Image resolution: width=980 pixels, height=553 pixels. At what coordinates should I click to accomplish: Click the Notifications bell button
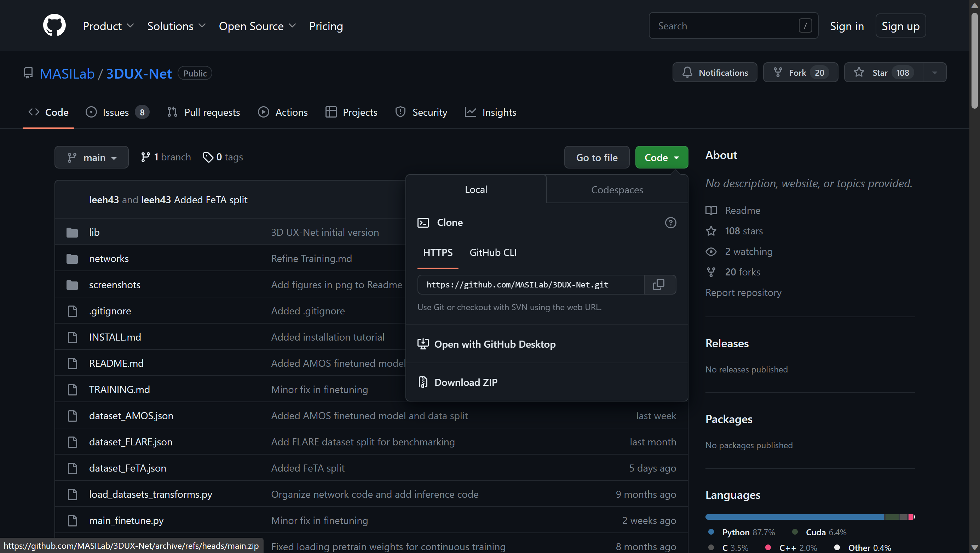tap(715, 72)
